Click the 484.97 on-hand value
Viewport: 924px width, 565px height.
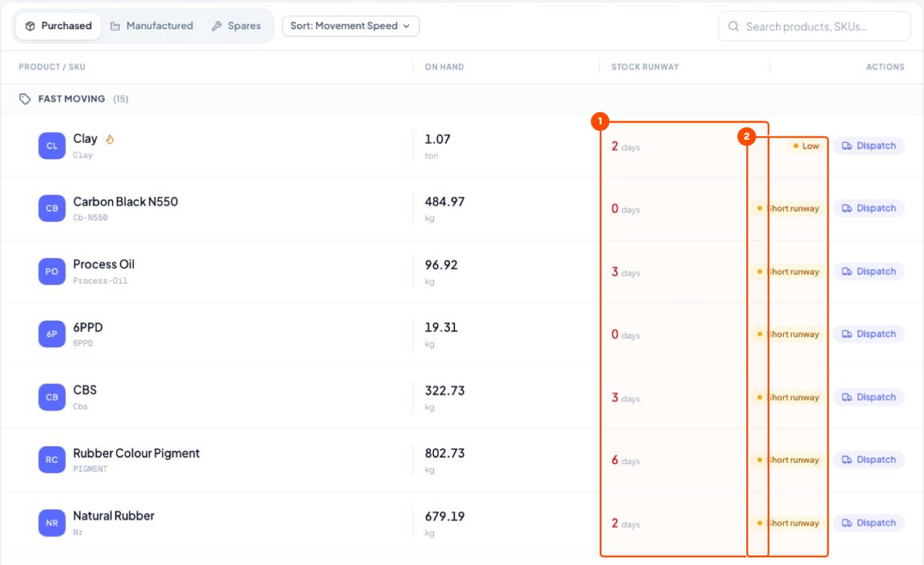(x=445, y=202)
